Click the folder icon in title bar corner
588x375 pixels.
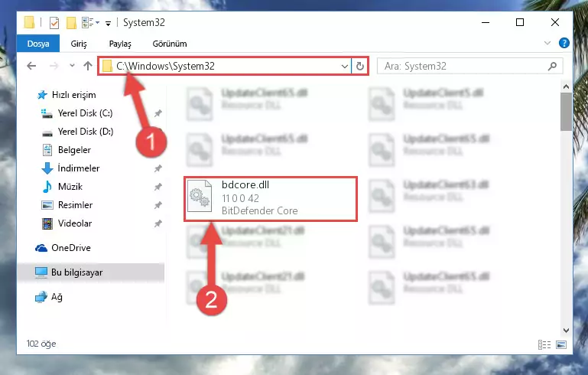[x=29, y=22]
